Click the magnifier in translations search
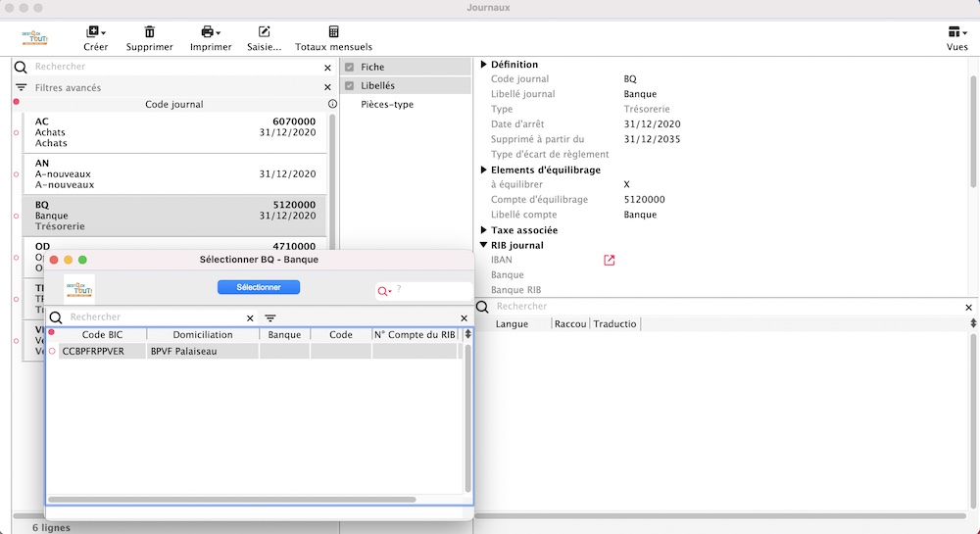The height and width of the screenshot is (534, 980). click(482, 306)
